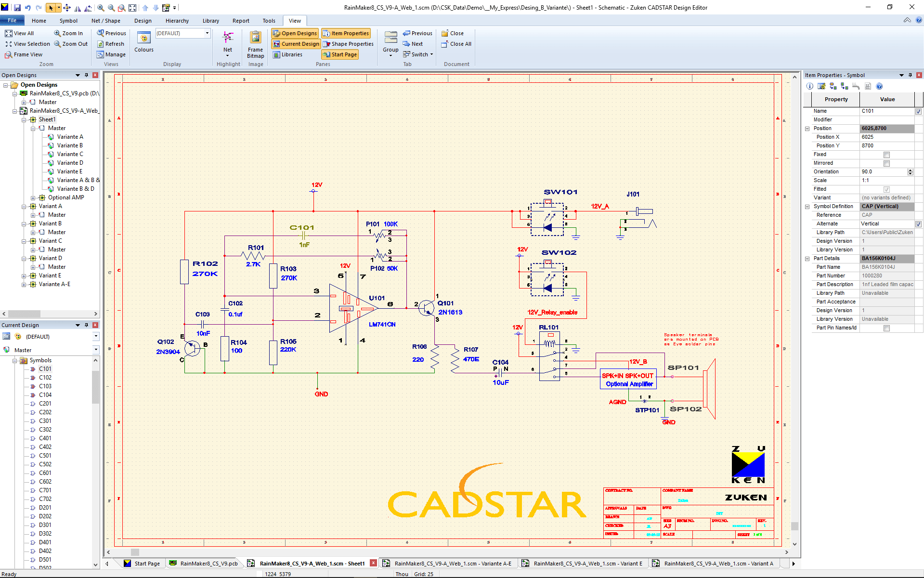The height and width of the screenshot is (578, 924).
Task: Toggle the Current Design pane button
Action: (x=296, y=44)
